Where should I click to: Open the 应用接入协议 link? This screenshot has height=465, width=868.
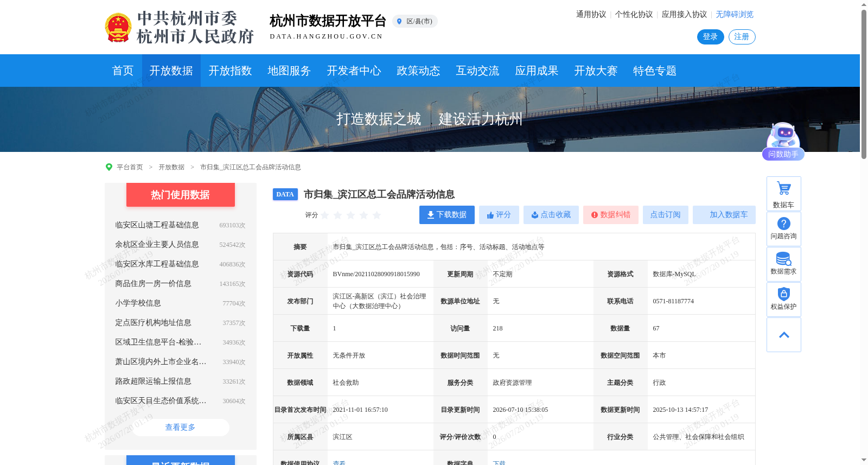(x=684, y=15)
